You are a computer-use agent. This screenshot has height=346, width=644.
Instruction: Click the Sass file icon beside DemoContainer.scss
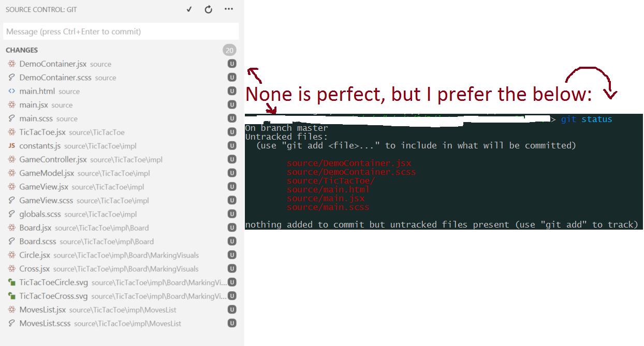point(11,78)
